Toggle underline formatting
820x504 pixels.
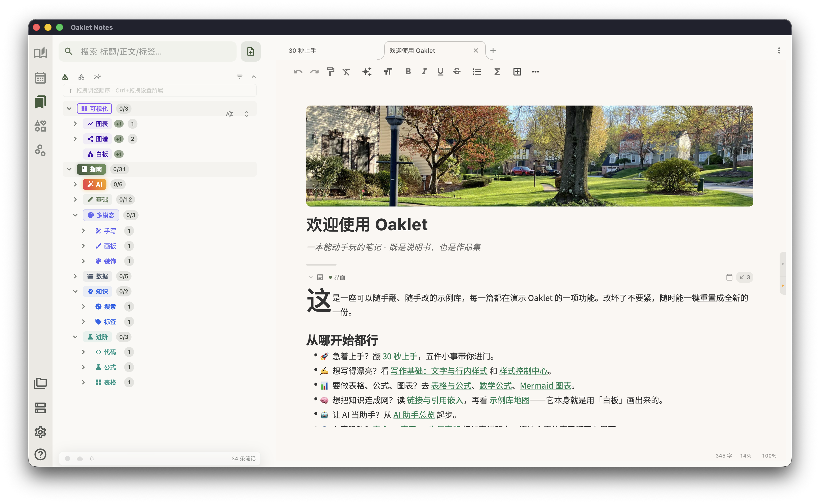[x=441, y=72]
